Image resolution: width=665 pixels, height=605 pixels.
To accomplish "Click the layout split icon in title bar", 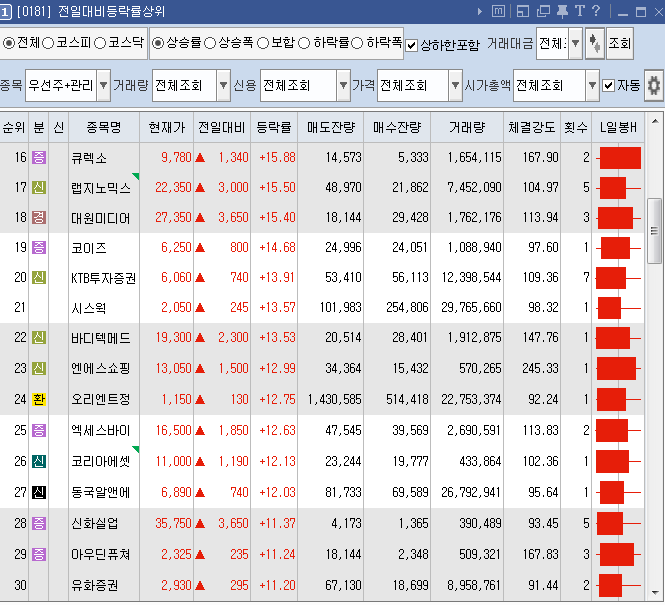I will [x=522, y=11].
